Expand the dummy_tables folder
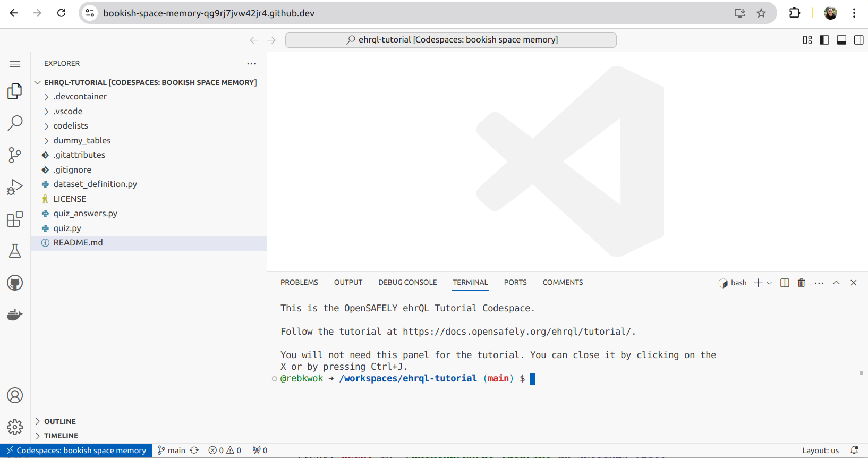Image resolution: width=868 pixels, height=458 pixels. [82, 140]
